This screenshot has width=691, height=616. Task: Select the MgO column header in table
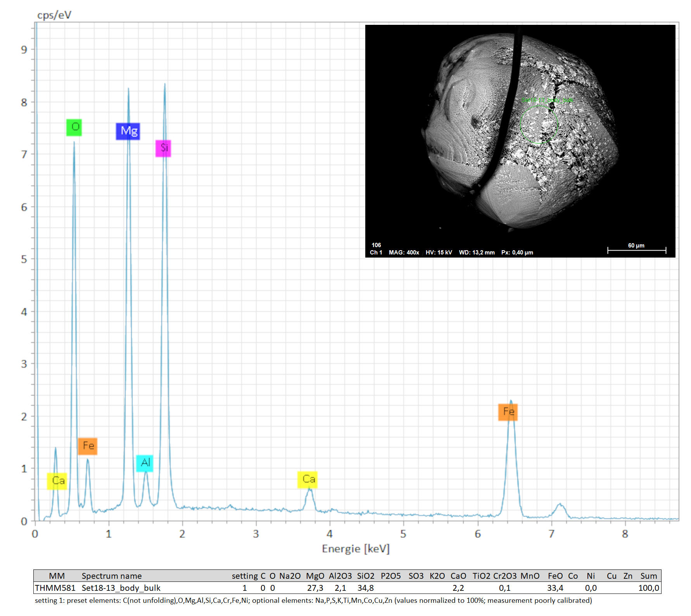(315, 576)
